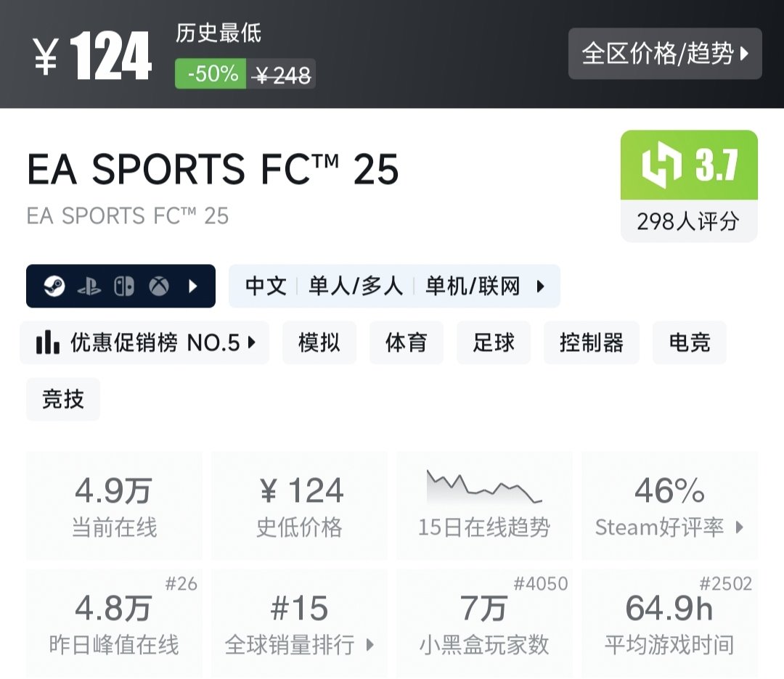The width and height of the screenshot is (784, 679).
Task: Click the Steam platform icon
Action: [x=54, y=287]
